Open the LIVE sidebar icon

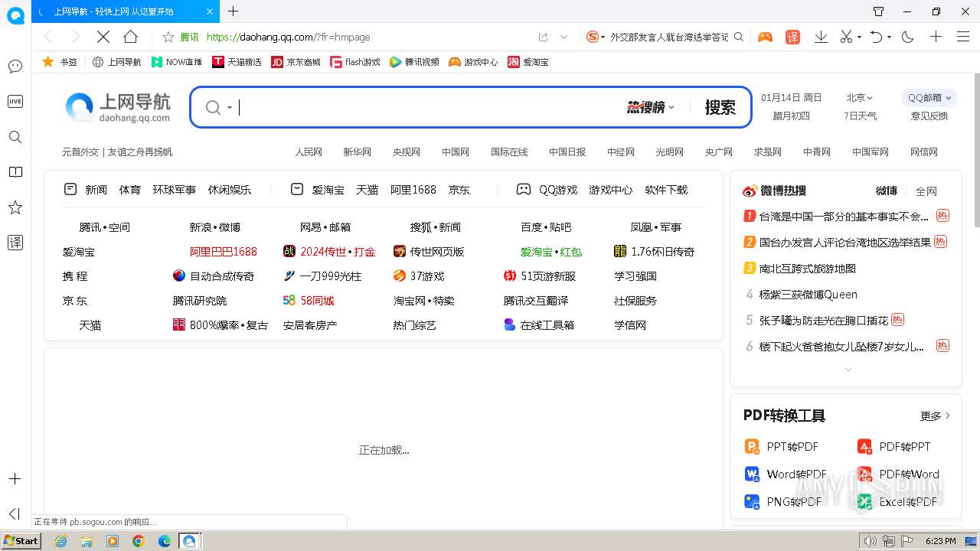click(15, 102)
